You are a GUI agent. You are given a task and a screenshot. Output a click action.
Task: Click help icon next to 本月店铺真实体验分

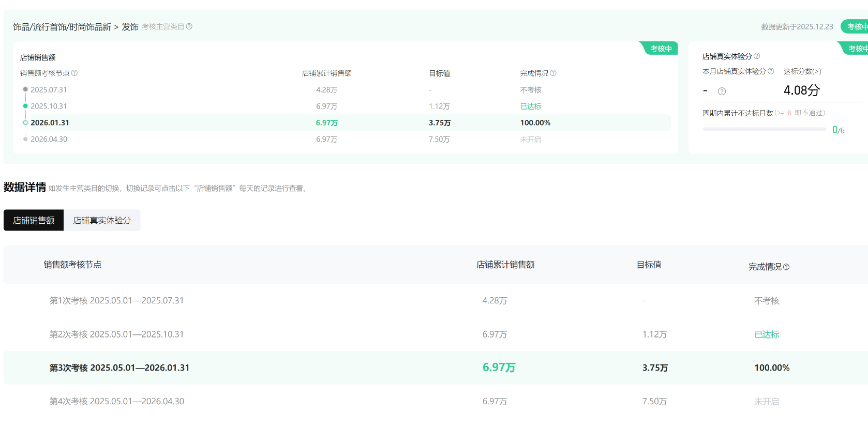pyautogui.click(x=771, y=71)
